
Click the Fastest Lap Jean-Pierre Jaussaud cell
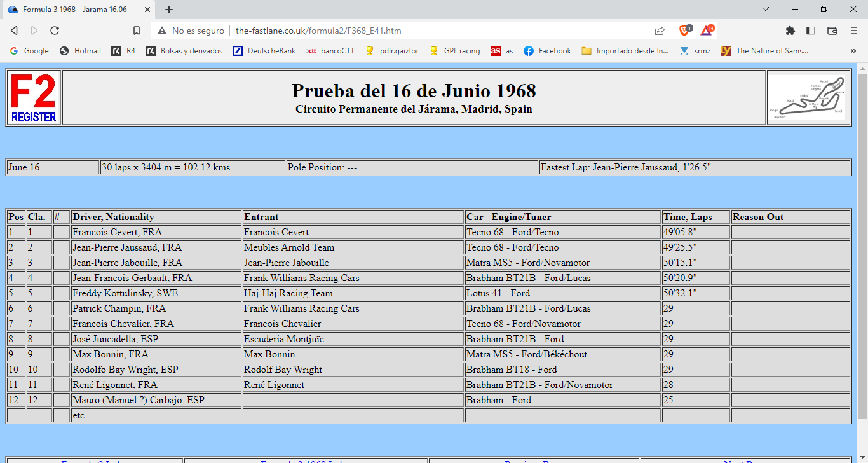pyautogui.click(x=695, y=167)
